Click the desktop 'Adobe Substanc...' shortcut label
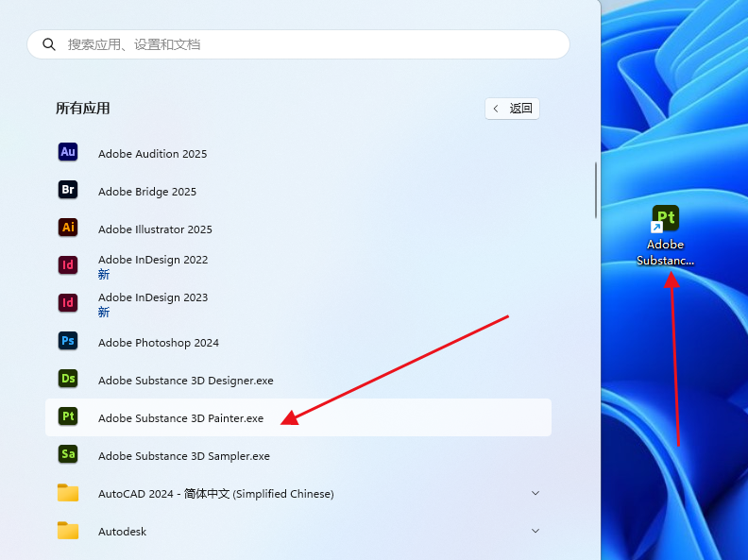Screen dimensions: 748x560 (x=665, y=252)
